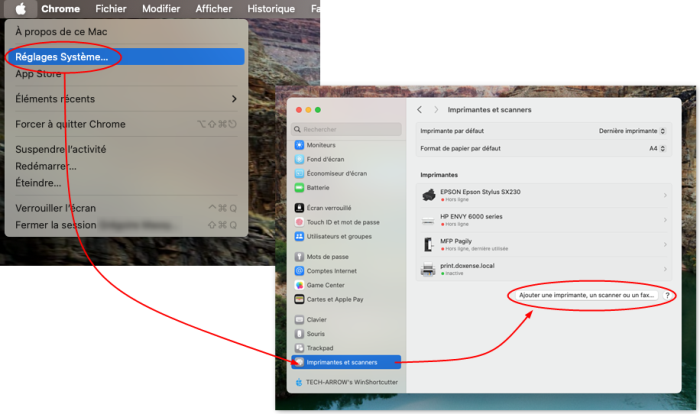700x414 pixels.
Task: Open the Imprimante par défaut dropdown
Action: [x=633, y=131]
